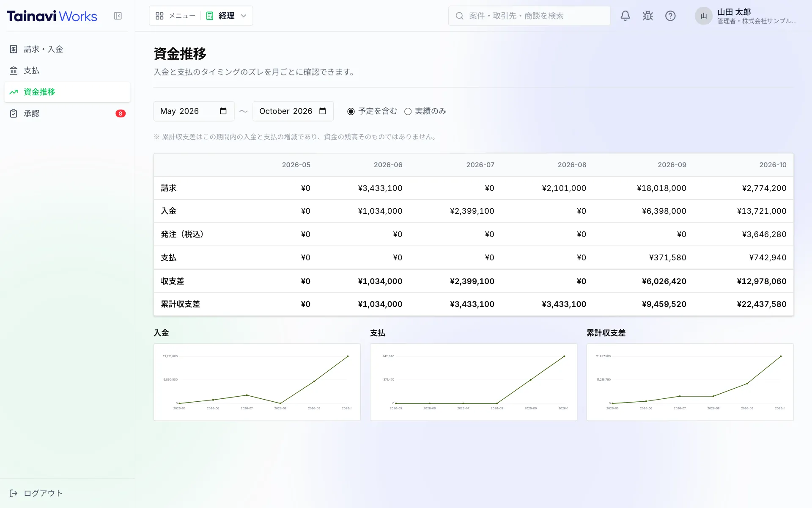Select 資金推移 in the sidebar
Screen dimensions: 812x508
(67, 92)
